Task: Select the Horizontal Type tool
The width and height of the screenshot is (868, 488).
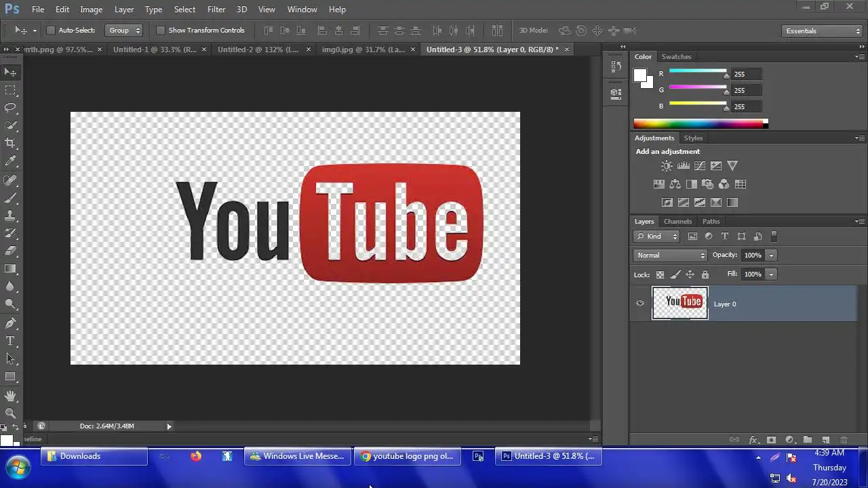Action: 10,341
